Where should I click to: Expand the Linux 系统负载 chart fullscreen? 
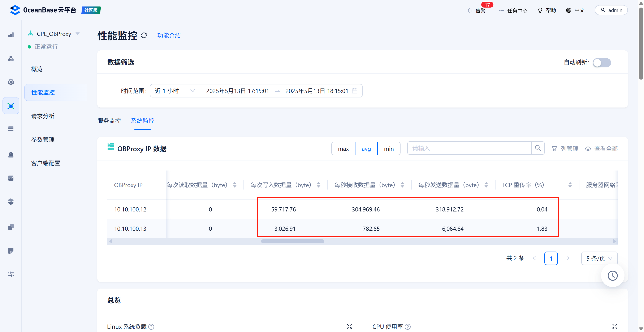coord(349,327)
